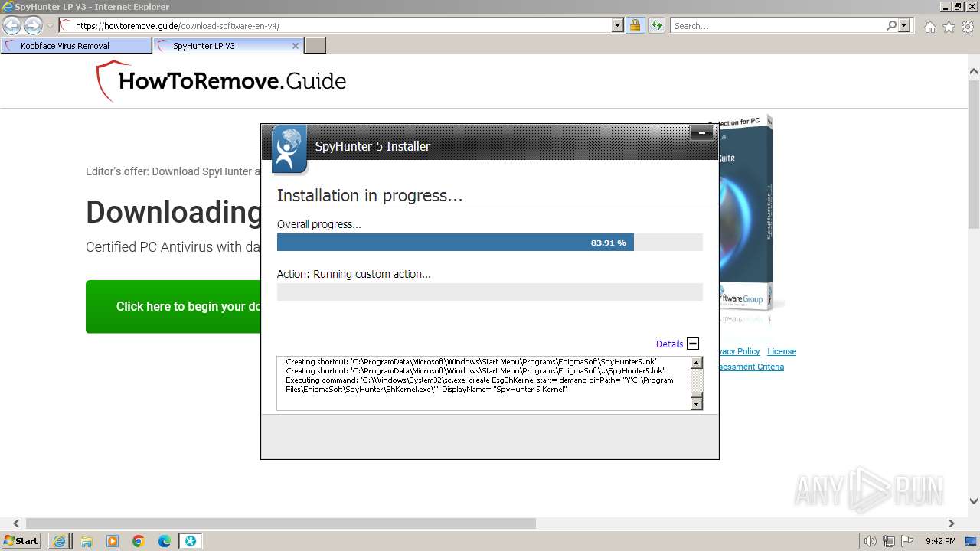980x551 pixels.
Task: Open the Windows Start menu
Action: pos(21,540)
